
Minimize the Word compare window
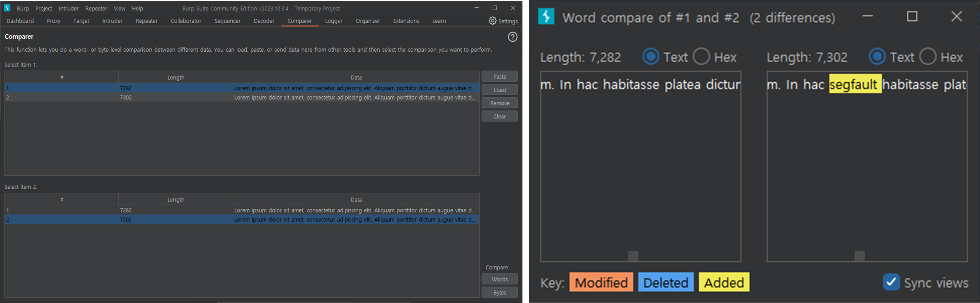[868, 16]
